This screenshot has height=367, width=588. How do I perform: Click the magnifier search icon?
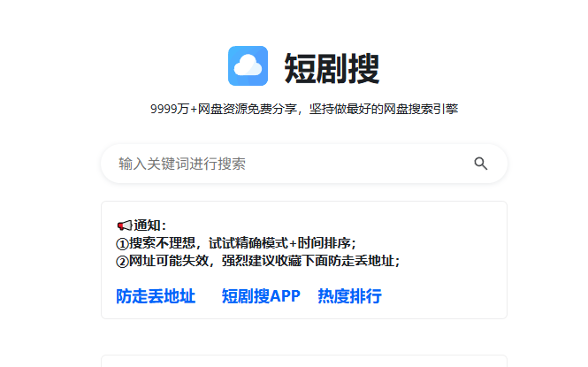tap(481, 164)
